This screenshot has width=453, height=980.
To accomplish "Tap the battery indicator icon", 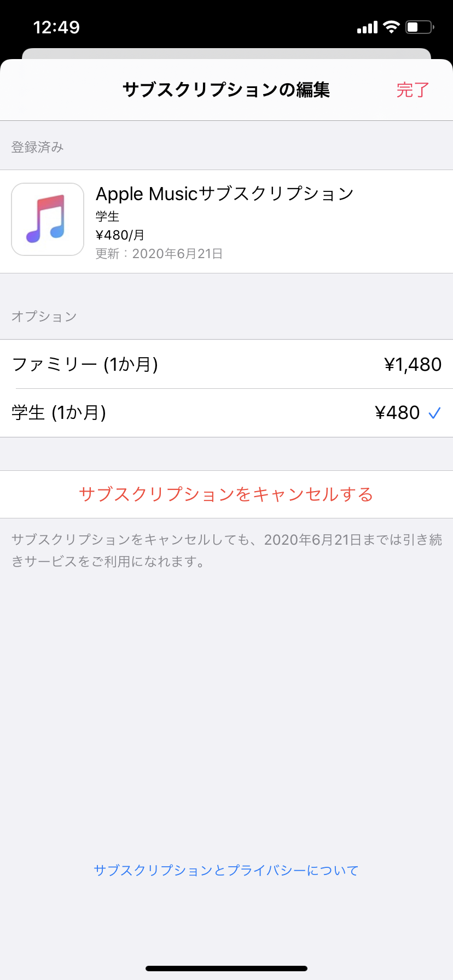I will (x=420, y=27).
